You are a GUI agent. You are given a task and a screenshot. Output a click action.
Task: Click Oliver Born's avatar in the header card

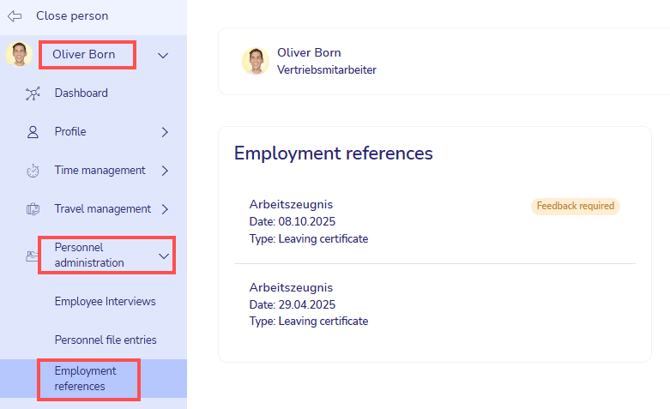coord(255,61)
